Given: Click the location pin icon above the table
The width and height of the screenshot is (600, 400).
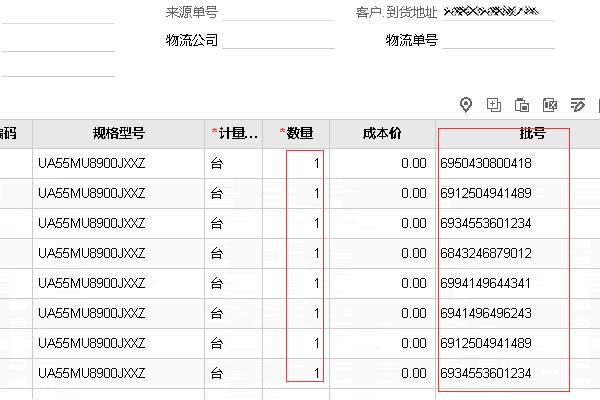Looking at the screenshot, I should coord(465,105).
